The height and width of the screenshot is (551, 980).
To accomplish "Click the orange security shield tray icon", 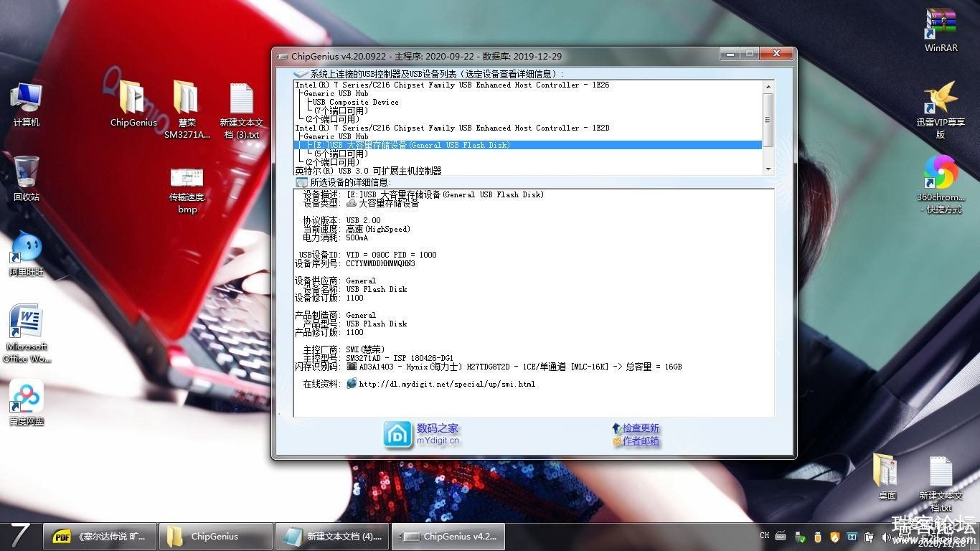I will click(834, 537).
